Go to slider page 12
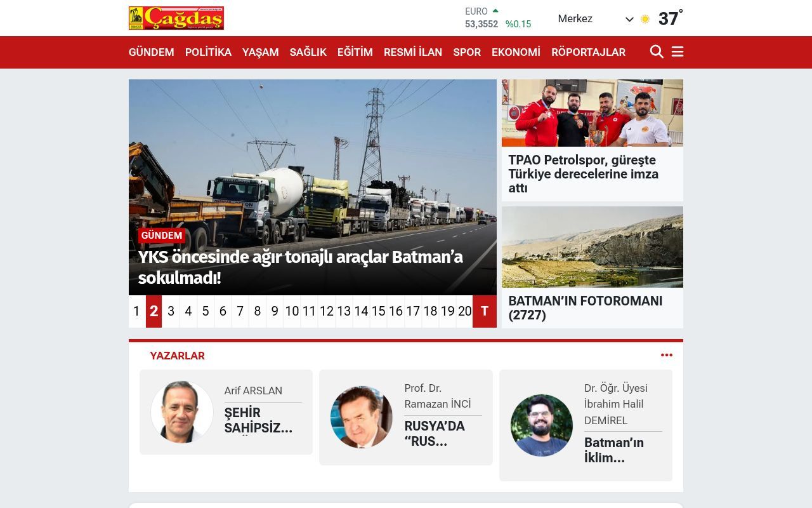Image resolution: width=812 pixels, height=508 pixels. coord(327,311)
